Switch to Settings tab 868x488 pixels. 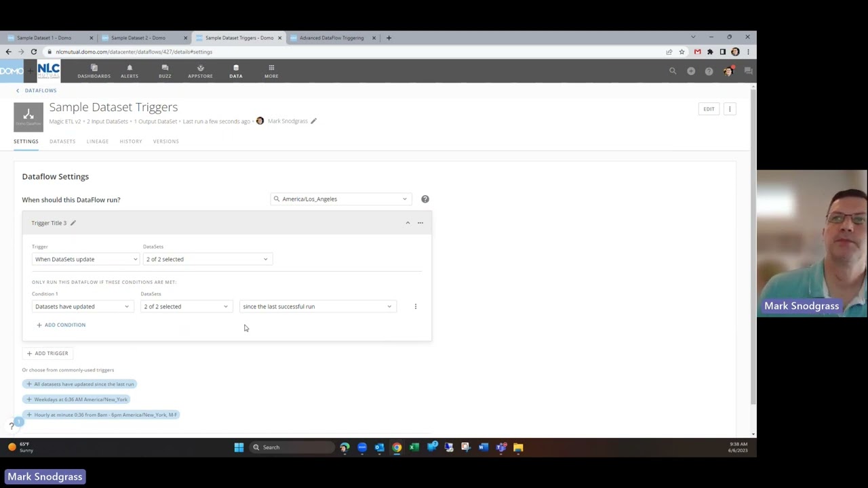(26, 142)
